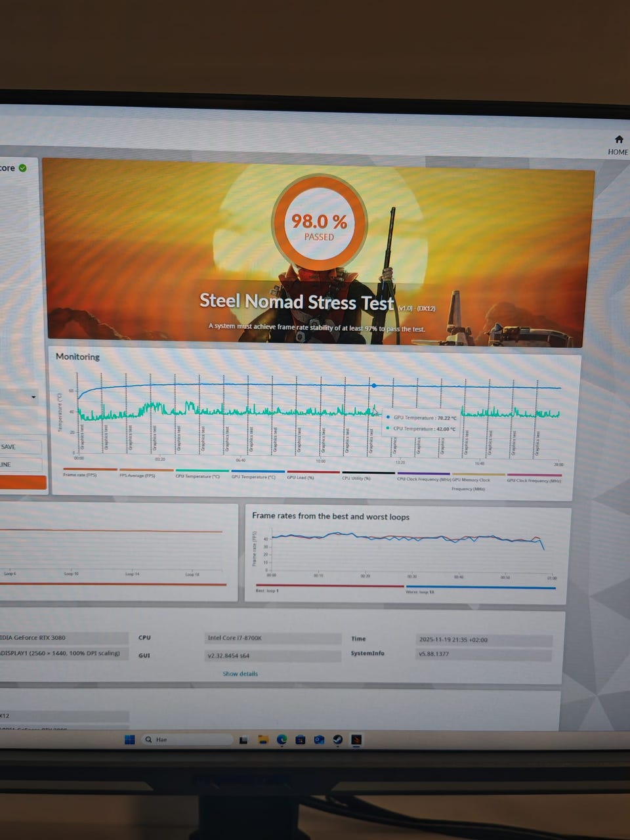Click the 'Loop 10' axis label

71,574
